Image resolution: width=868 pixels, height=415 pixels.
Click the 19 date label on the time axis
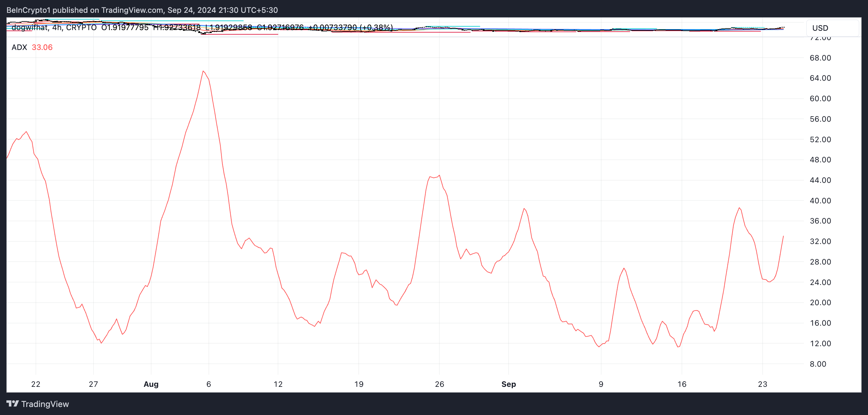[x=359, y=384]
